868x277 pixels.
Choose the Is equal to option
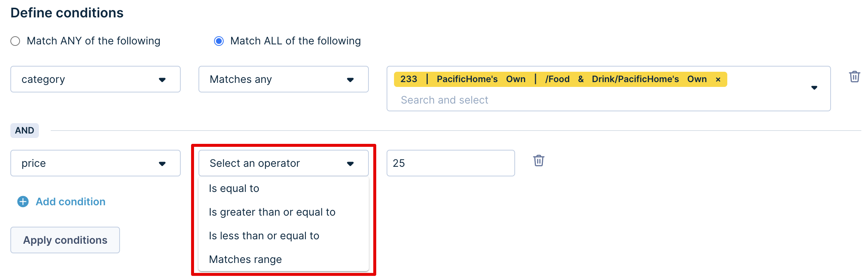pyautogui.click(x=284, y=189)
